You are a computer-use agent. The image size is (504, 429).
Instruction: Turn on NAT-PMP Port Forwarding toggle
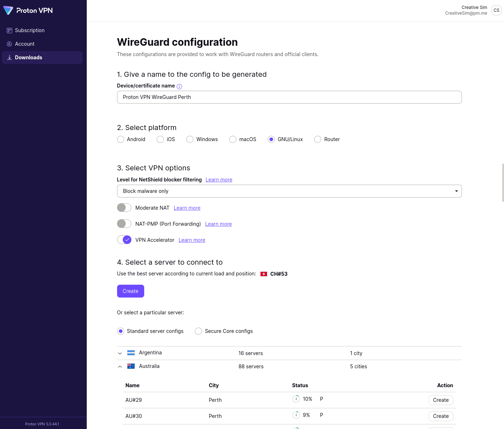(x=124, y=224)
